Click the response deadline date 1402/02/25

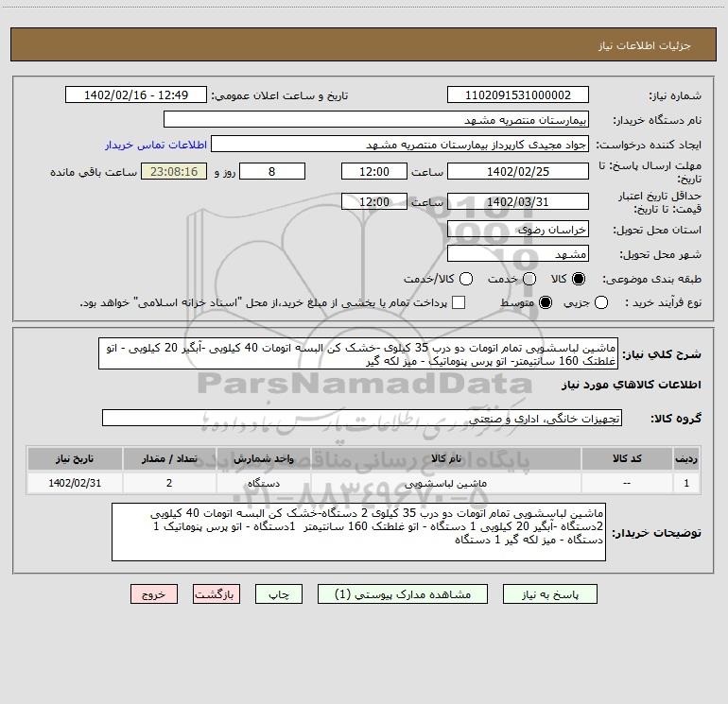pos(518,171)
